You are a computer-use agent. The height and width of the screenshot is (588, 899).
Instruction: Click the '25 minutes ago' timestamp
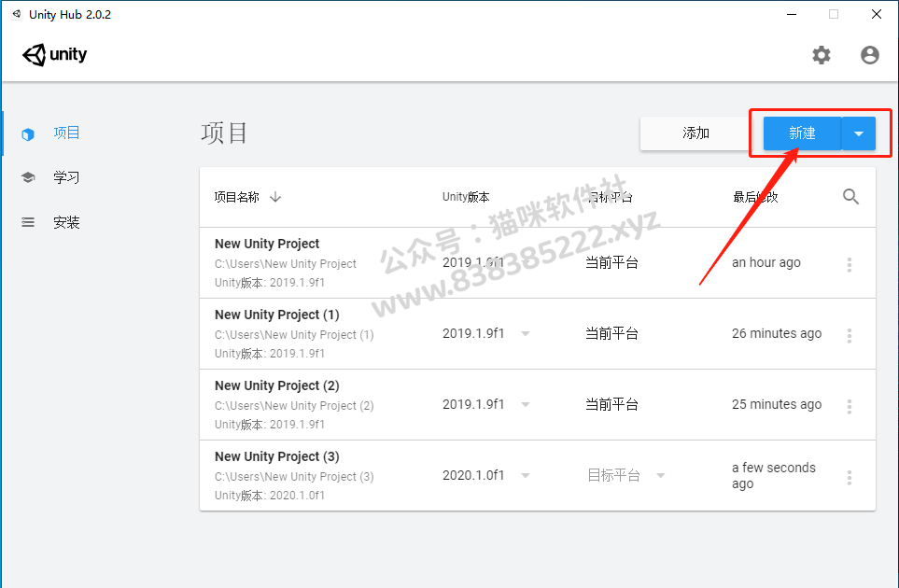[x=777, y=405]
